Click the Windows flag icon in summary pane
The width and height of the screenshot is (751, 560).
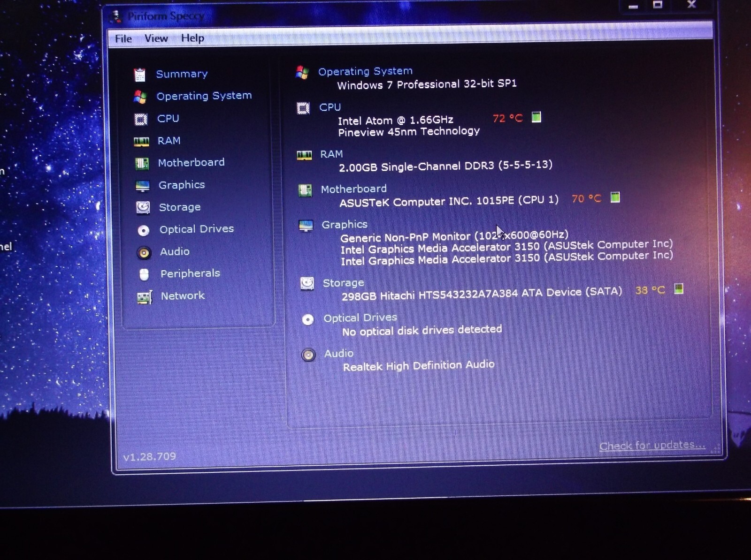[x=302, y=73]
